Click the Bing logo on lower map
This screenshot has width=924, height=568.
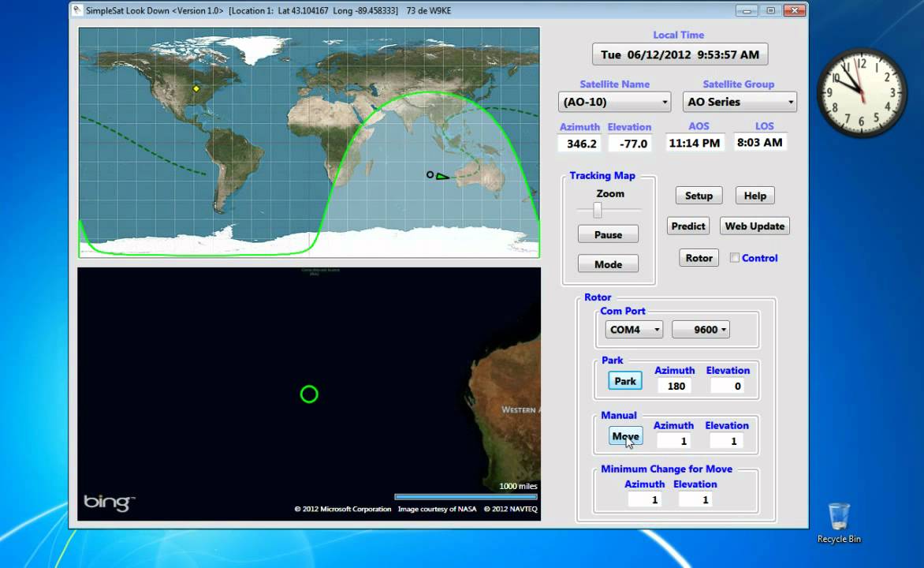[x=109, y=503]
